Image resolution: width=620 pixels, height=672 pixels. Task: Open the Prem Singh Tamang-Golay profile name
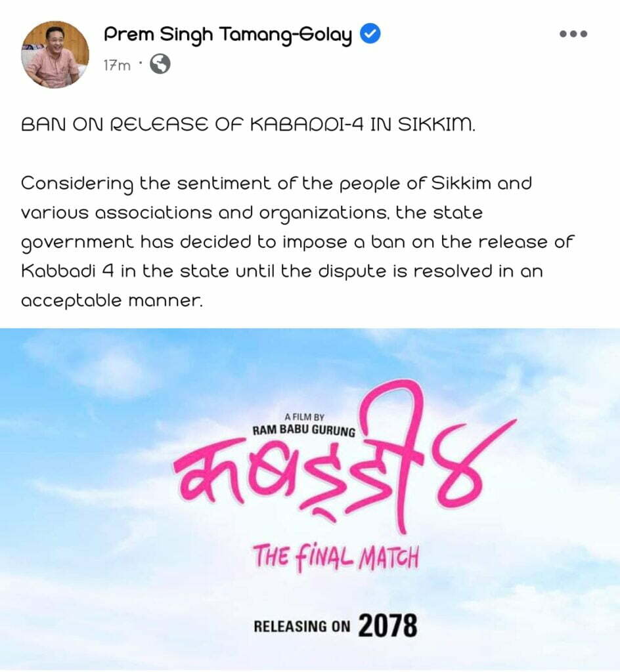(x=228, y=35)
